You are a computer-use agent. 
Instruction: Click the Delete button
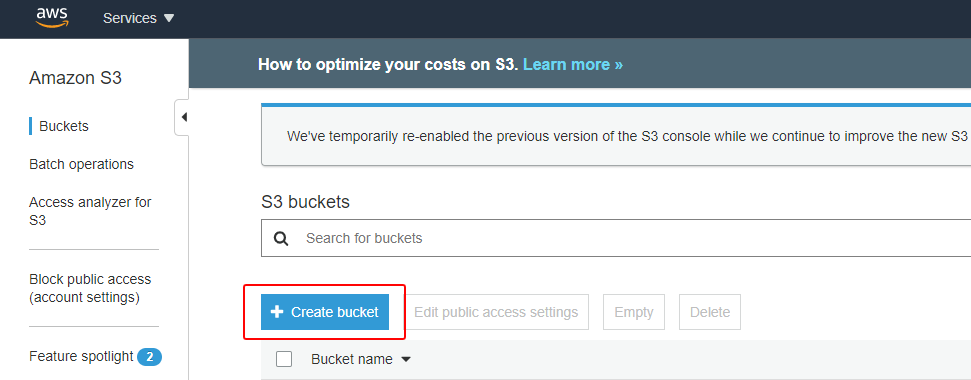pyautogui.click(x=710, y=312)
